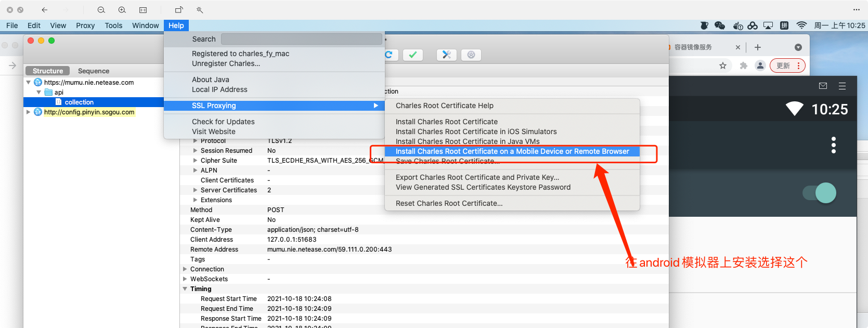
Task: Click the magic wand enhance icon
Action: click(200, 10)
